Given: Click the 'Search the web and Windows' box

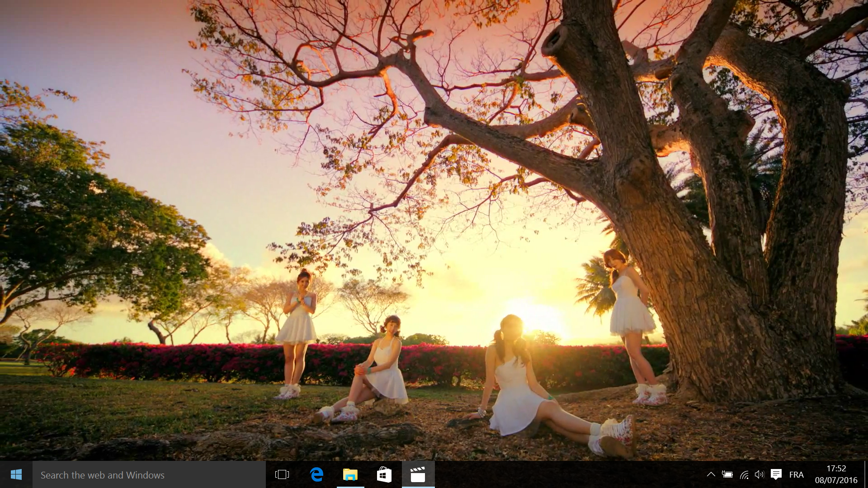Looking at the screenshot, I should click(x=149, y=474).
